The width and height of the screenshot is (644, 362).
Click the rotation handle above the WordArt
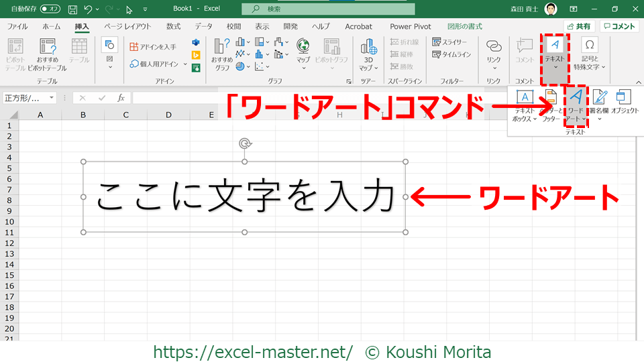[x=245, y=143]
